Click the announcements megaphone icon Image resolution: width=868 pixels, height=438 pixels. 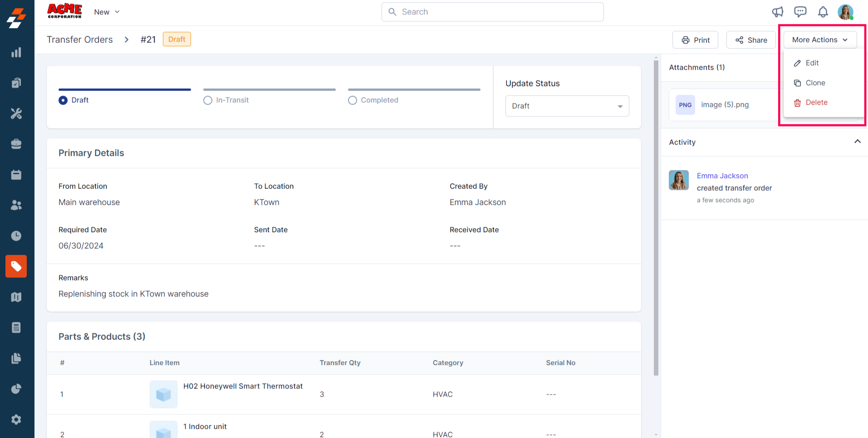tap(778, 12)
